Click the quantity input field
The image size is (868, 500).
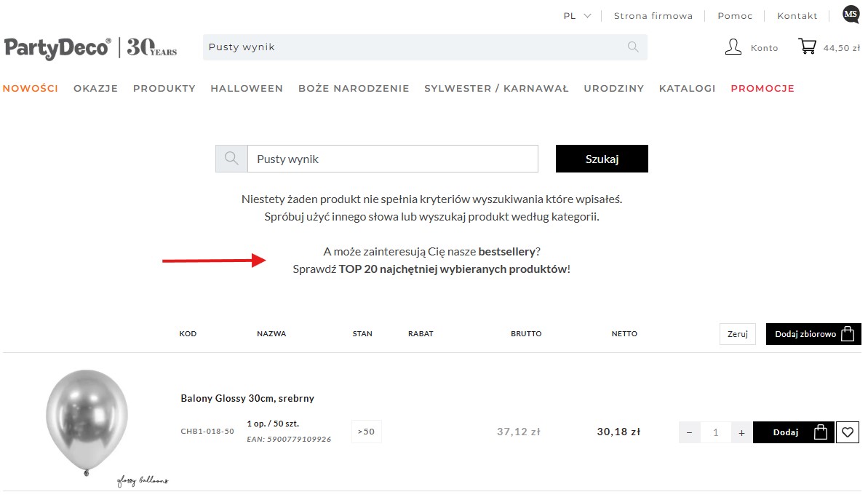[x=715, y=432]
